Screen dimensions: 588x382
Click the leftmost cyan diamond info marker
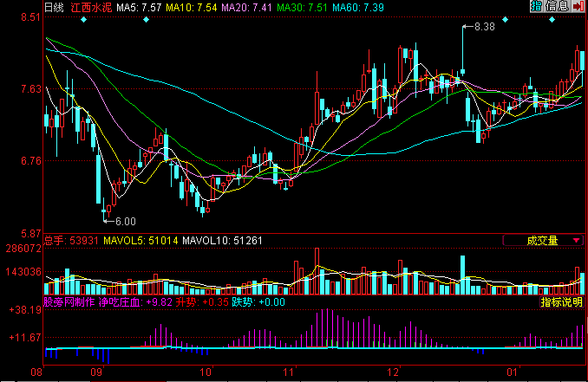click(x=83, y=20)
